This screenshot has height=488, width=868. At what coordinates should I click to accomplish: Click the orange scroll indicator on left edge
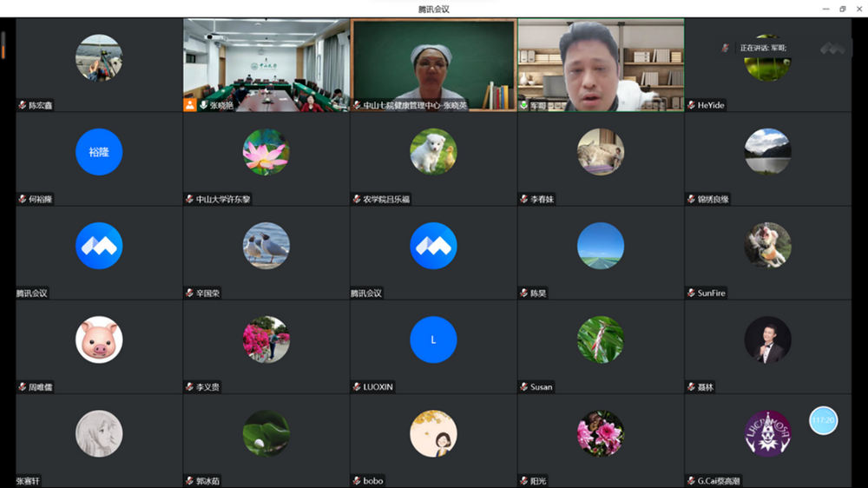pos(3,45)
